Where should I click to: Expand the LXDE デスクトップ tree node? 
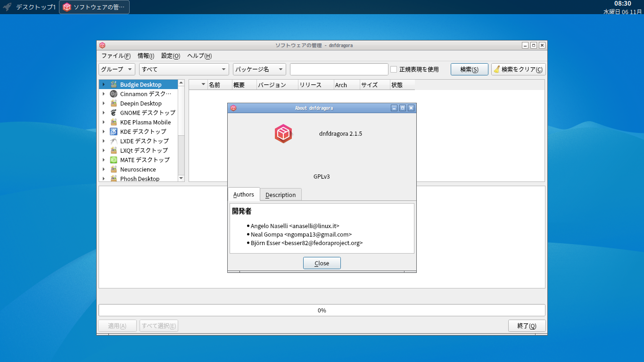point(104,141)
